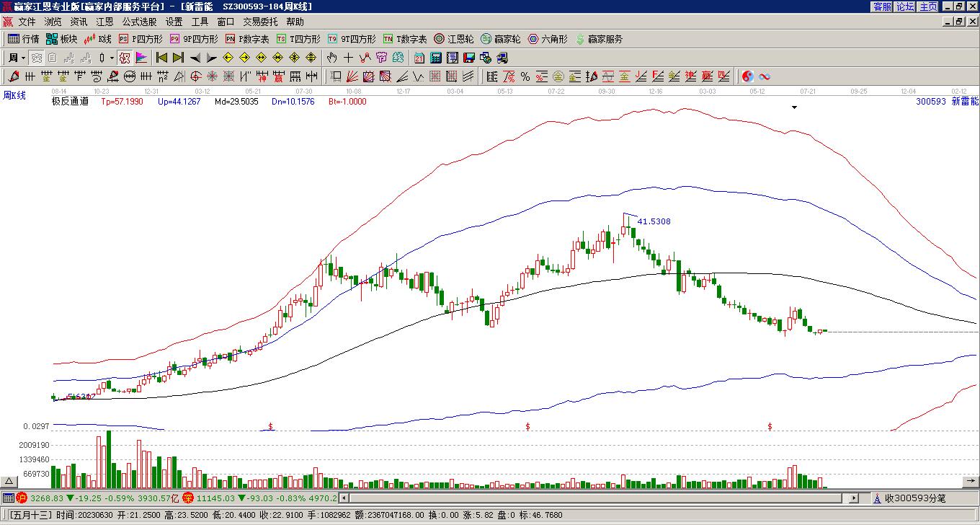Click the floppy disk save icon

(x=469, y=58)
